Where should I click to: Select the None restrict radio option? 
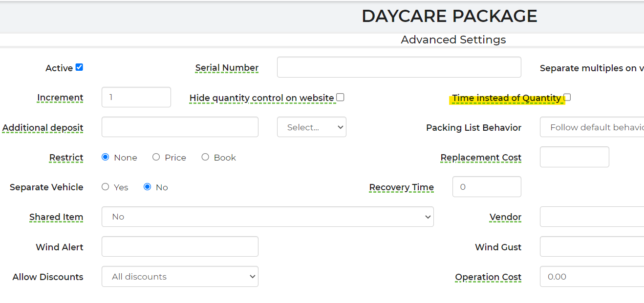pyautogui.click(x=106, y=157)
